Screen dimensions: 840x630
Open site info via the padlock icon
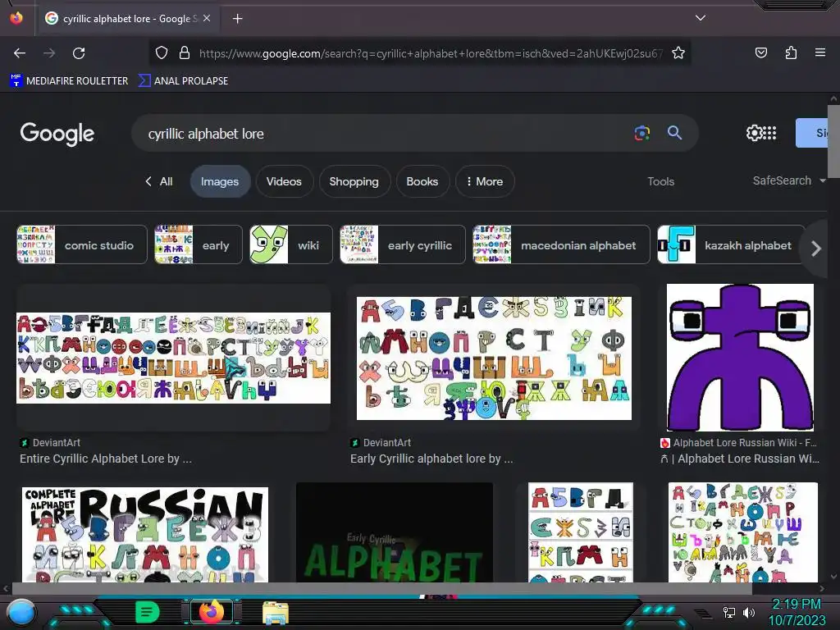(185, 52)
